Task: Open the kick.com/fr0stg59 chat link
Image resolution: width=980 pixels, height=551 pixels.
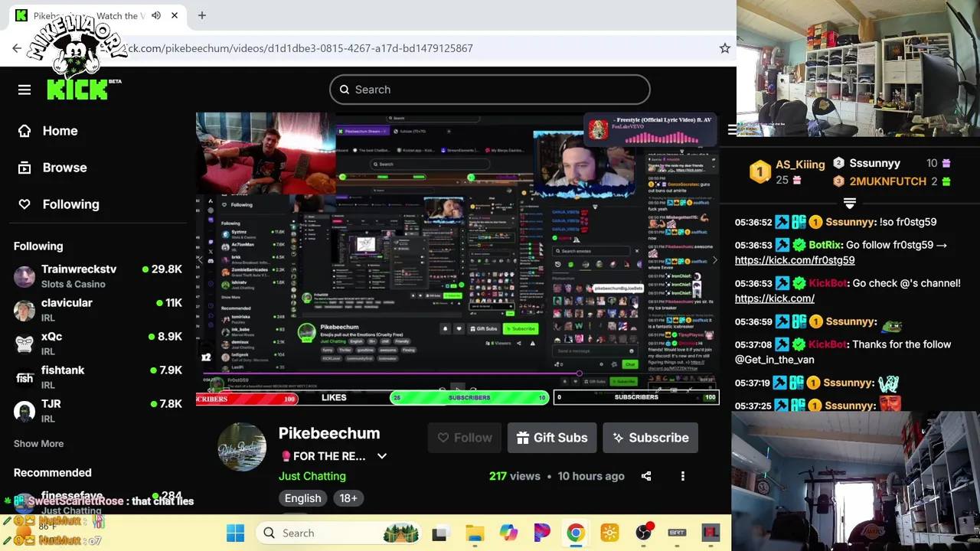Action: [794, 260]
